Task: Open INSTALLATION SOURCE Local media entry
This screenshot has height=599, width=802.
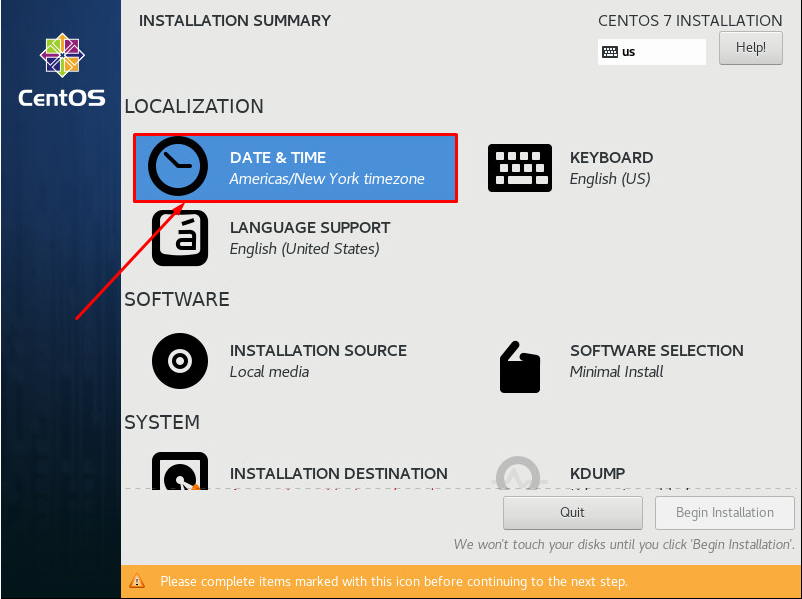Action: (x=318, y=361)
